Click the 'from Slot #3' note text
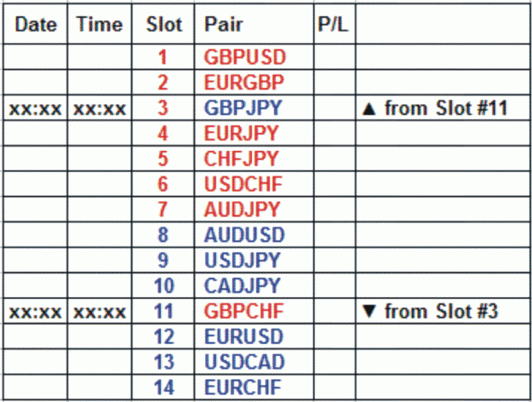532x402 pixels. (442, 311)
